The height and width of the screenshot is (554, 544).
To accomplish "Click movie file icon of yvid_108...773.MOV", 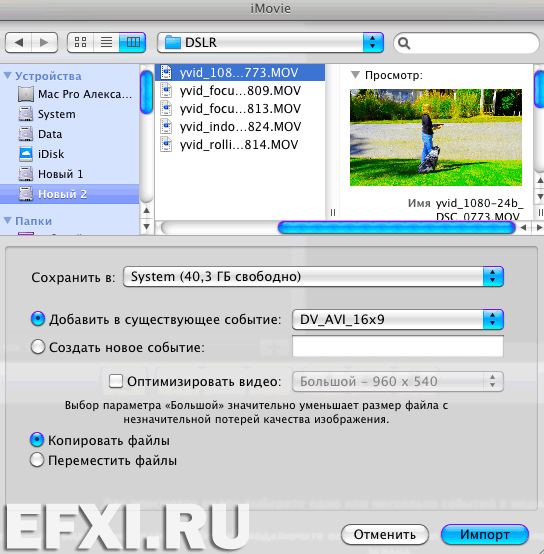I will [166, 72].
